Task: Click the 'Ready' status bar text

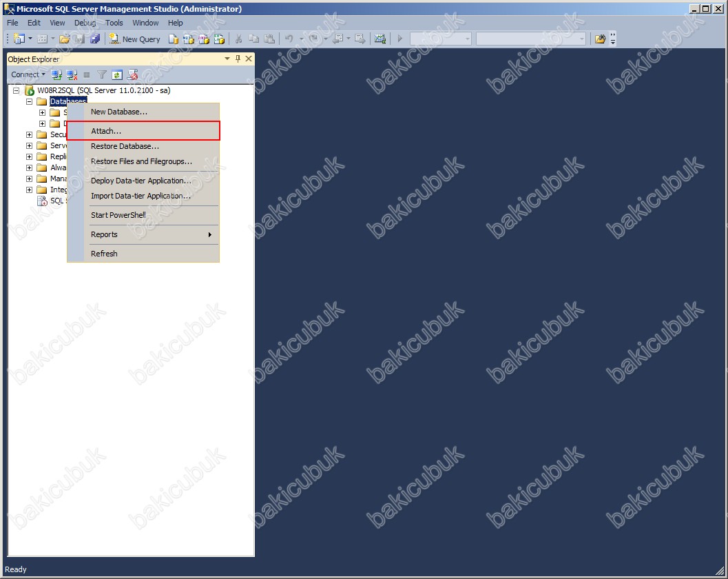Action: click(16, 569)
